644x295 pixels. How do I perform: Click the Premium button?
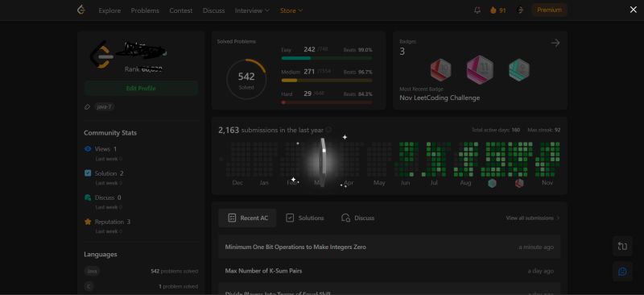(549, 10)
